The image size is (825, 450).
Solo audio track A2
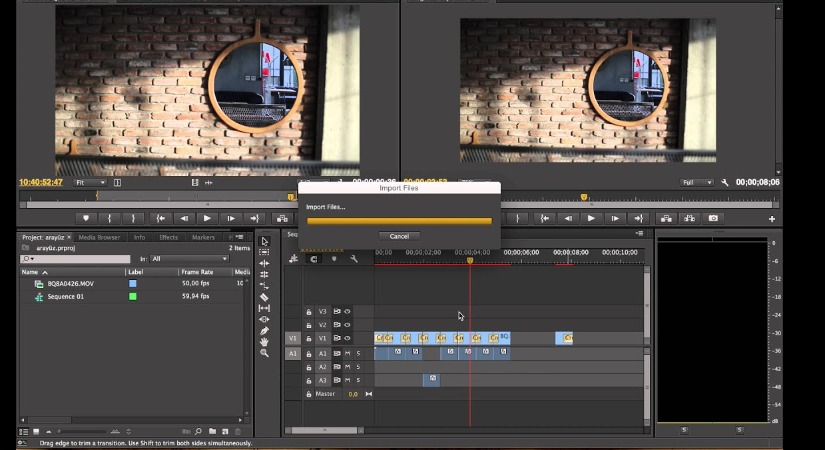click(358, 367)
